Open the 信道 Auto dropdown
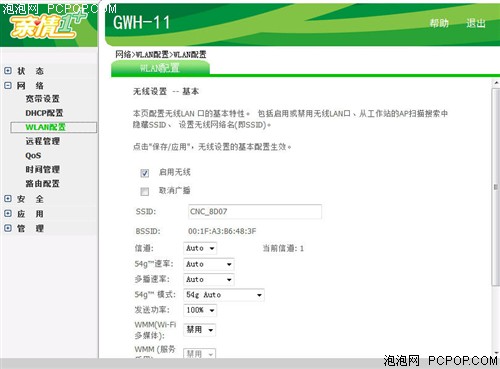500x369 pixels. point(200,248)
